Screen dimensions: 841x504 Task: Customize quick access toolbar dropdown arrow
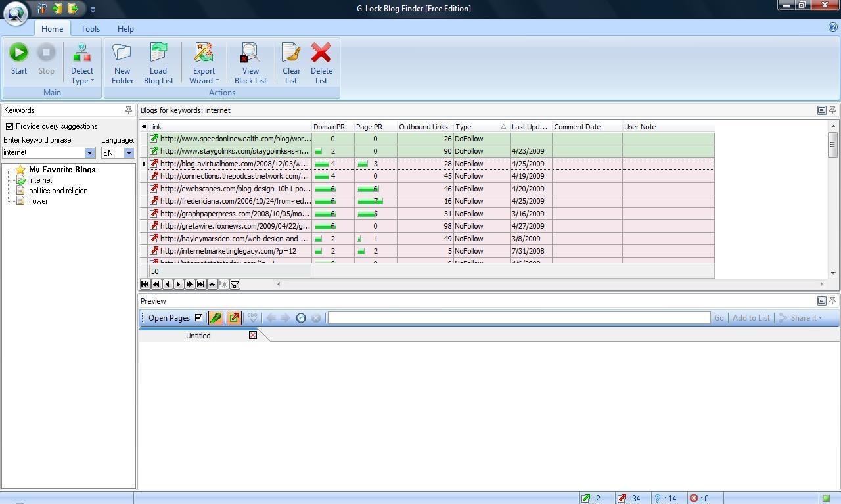(93, 9)
